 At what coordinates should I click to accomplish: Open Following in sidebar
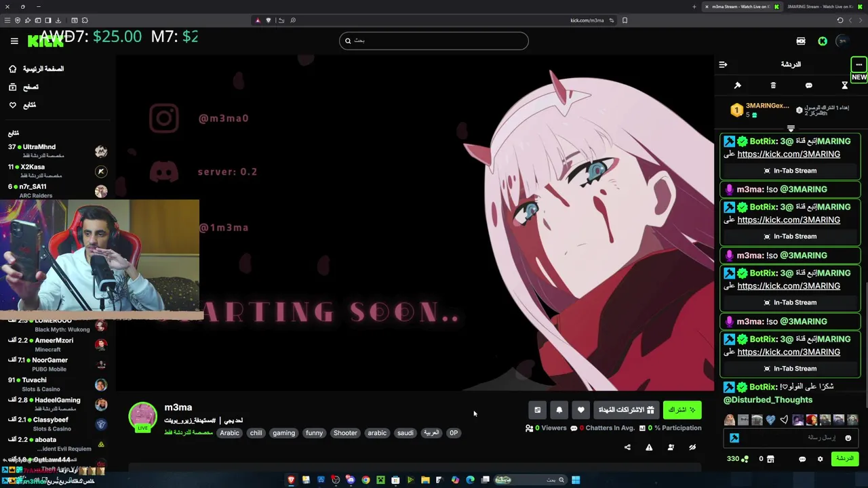[x=22, y=105]
